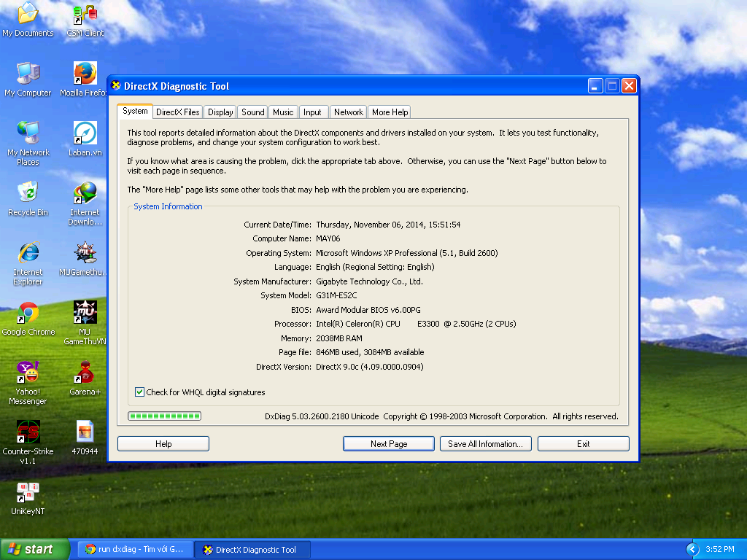Switch to the DirectX Files tab
Screen dimensions: 747x560
[178, 112]
